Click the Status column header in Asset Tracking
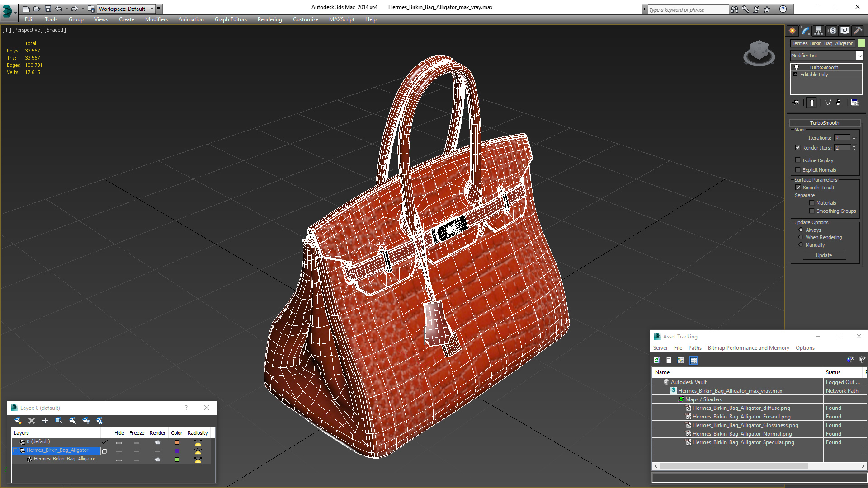This screenshot has width=868, height=488. tap(844, 372)
